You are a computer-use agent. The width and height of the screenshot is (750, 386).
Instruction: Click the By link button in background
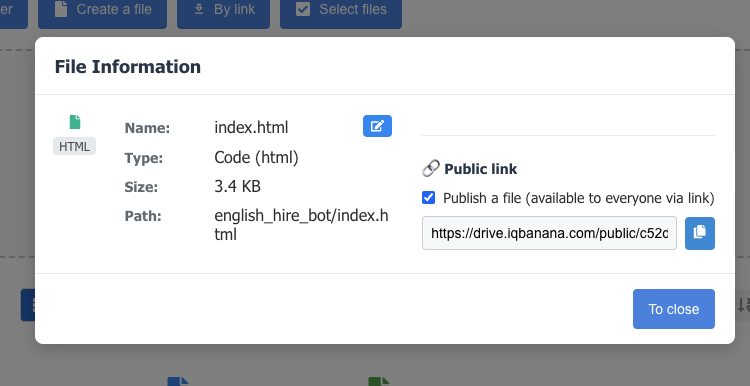pos(223,11)
